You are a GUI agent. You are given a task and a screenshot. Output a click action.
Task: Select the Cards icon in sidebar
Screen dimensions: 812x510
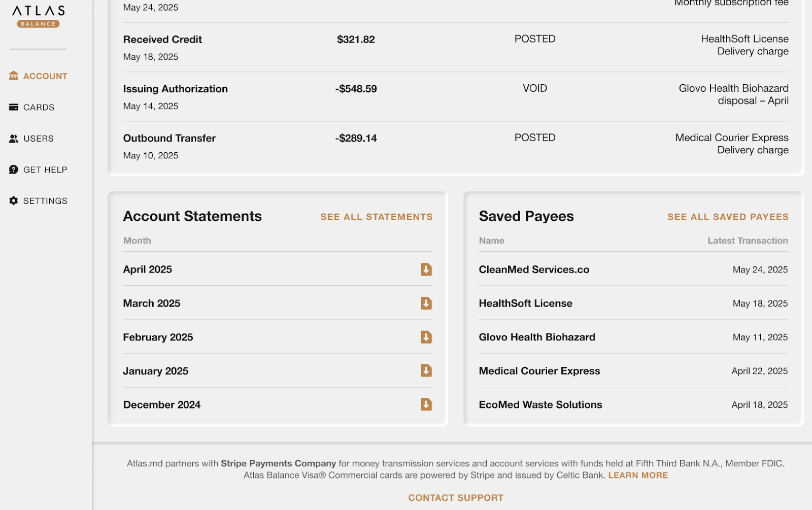[x=13, y=107]
